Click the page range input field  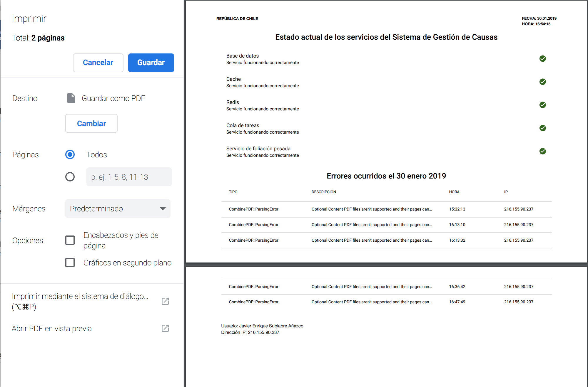pyautogui.click(x=129, y=177)
